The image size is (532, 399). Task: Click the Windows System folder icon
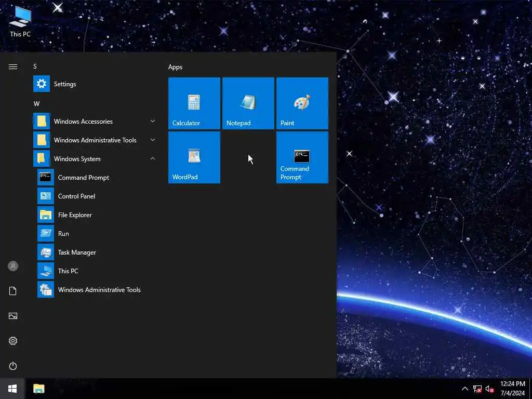point(42,158)
